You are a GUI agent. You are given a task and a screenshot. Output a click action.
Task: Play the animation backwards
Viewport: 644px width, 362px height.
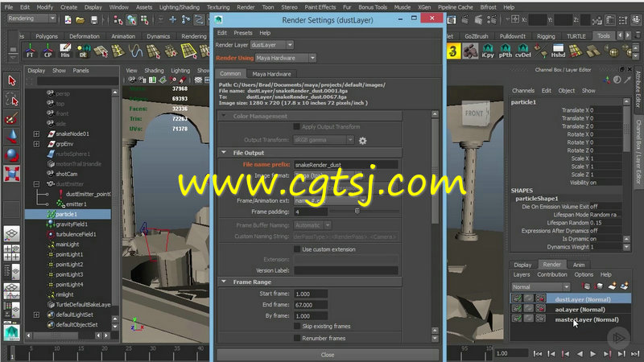tap(580, 353)
